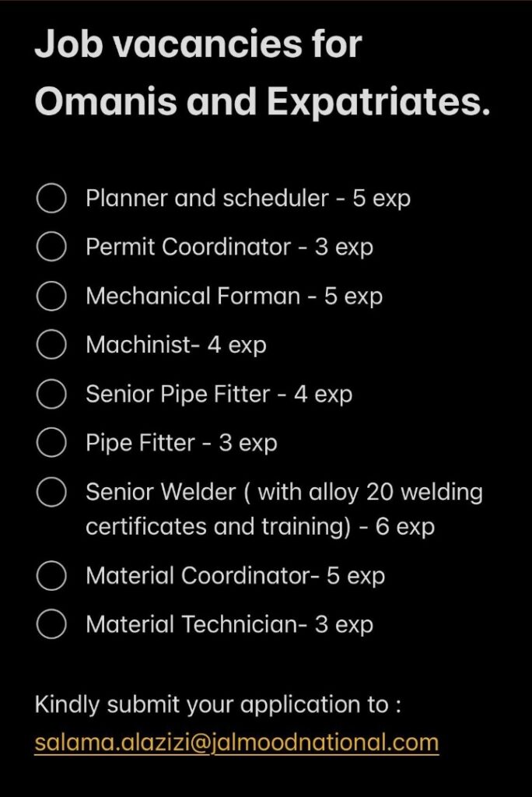Tap 'Kindly submit your application to' text
The height and width of the screenshot is (797, 532).
pos(217,705)
